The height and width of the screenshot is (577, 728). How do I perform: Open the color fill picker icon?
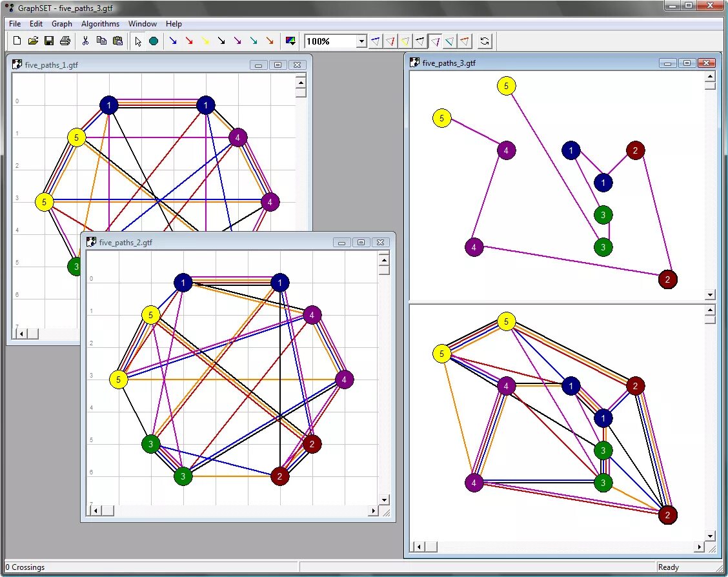click(290, 41)
